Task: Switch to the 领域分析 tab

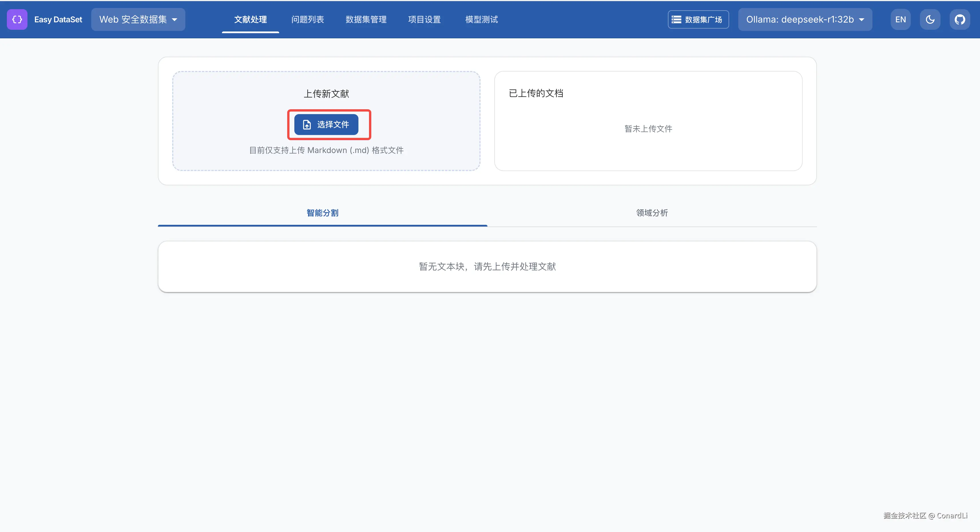Action: tap(652, 213)
